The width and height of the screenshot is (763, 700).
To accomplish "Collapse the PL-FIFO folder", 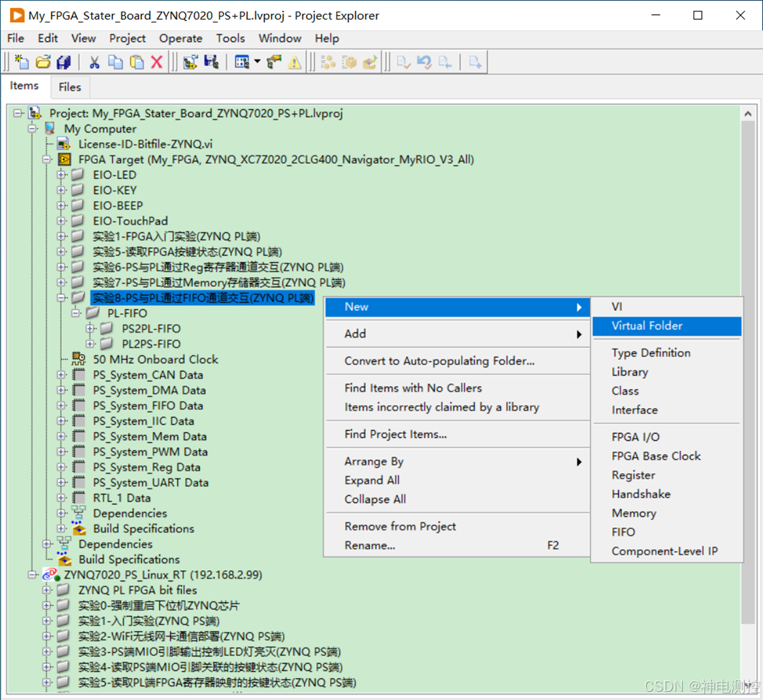I will tap(75, 313).
